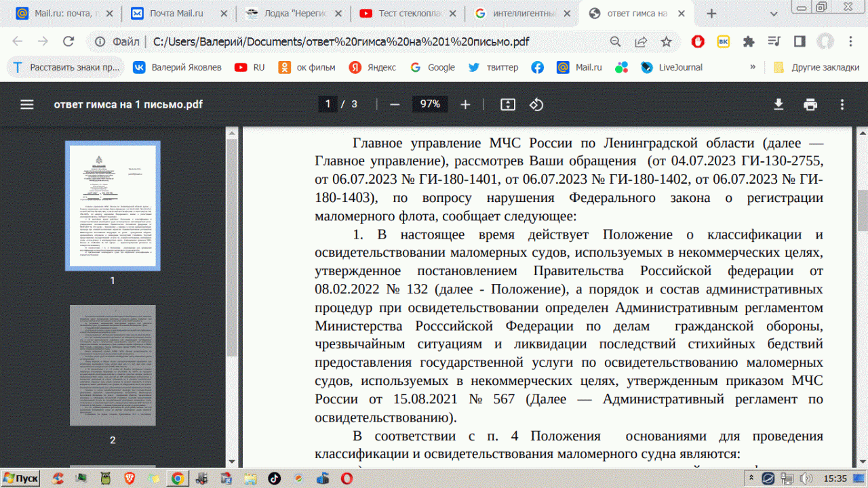Image resolution: width=868 pixels, height=488 pixels.
Task: Toggle the browser side panel
Action: [800, 42]
